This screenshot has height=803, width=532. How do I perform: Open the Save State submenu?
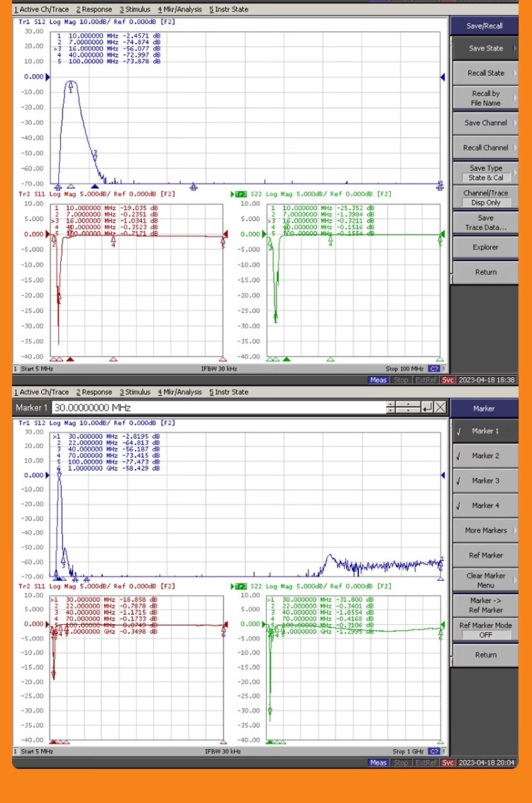[x=486, y=48]
